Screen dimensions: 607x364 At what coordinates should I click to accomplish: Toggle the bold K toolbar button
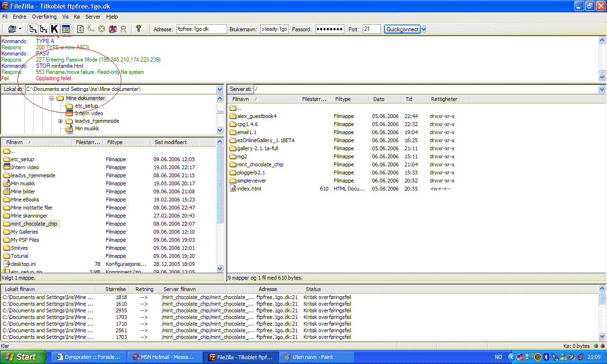[x=55, y=29]
